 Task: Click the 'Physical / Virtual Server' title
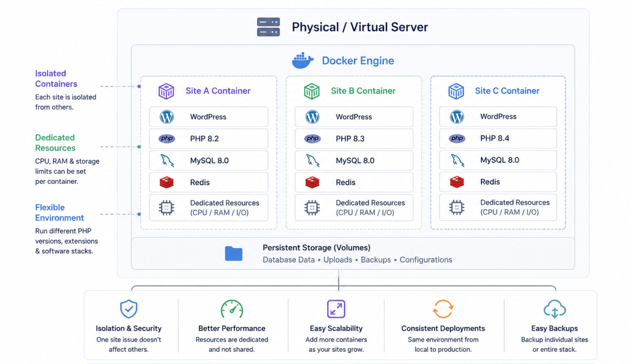pyautogui.click(x=360, y=27)
